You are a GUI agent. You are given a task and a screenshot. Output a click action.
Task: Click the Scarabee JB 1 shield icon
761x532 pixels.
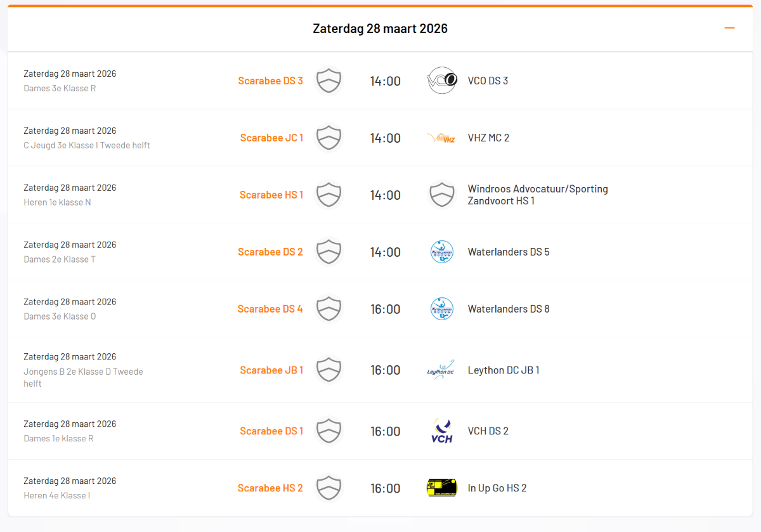click(x=328, y=370)
